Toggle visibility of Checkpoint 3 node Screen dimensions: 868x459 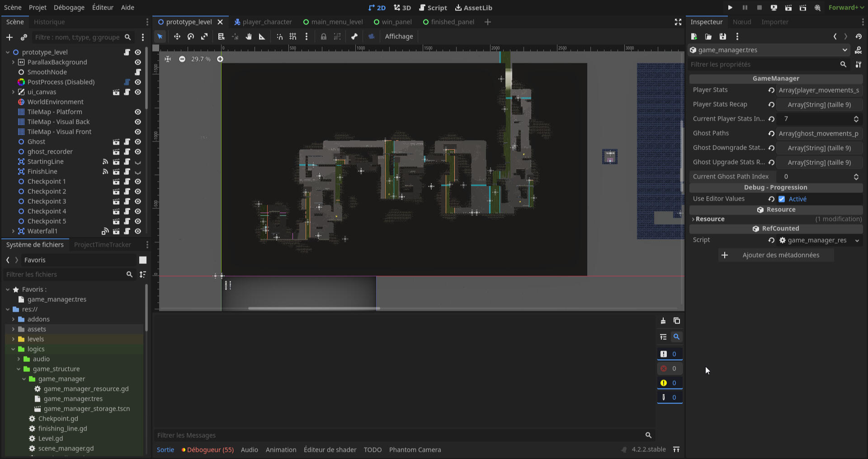tap(138, 201)
